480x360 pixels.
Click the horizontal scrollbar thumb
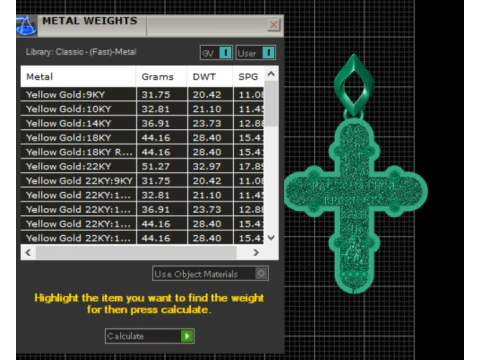[x=136, y=253]
